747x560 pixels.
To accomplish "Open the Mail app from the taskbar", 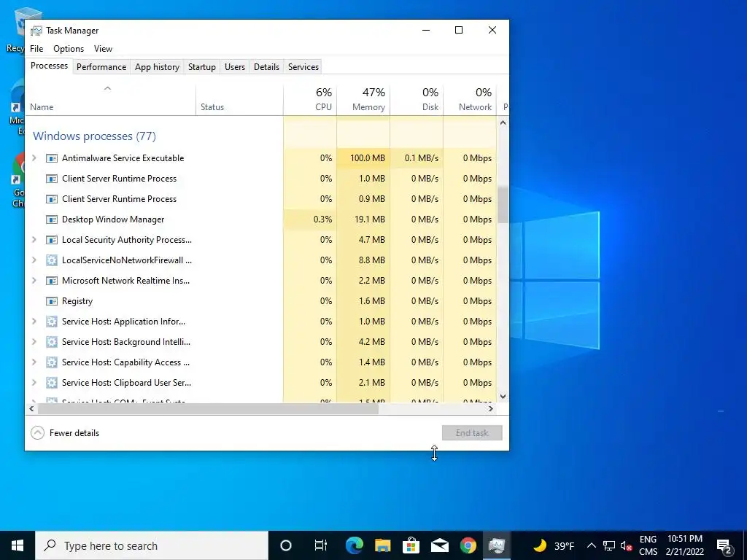I will [x=439, y=545].
